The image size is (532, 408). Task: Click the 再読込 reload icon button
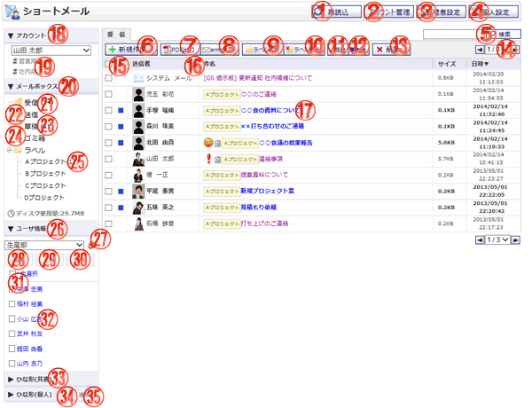pos(320,12)
